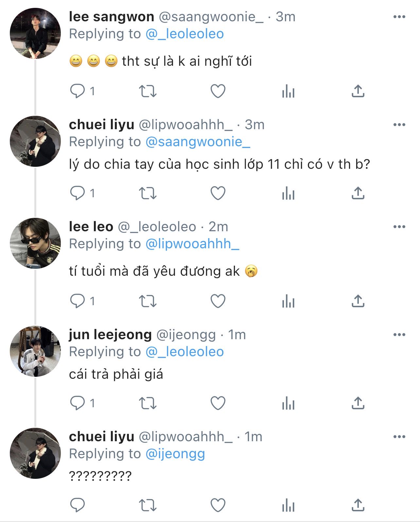
Task: Reply to jun leejeong's tweet
Action: pyautogui.click(x=78, y=403)
